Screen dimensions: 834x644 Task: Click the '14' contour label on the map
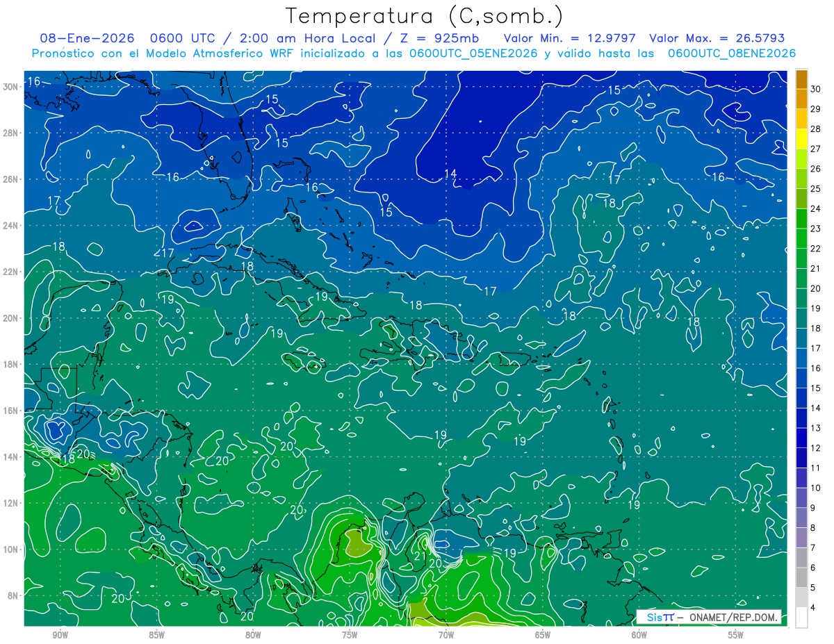coord(450,174)
